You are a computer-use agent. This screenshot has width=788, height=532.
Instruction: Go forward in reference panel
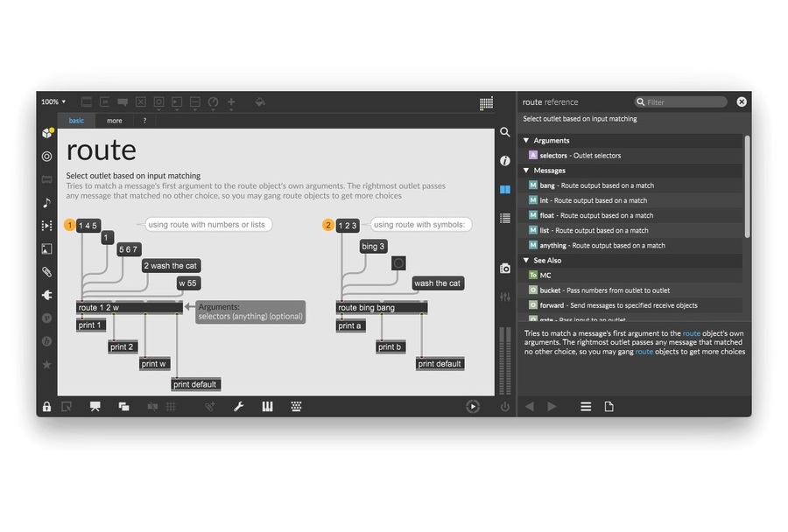(x=552, y=406)
